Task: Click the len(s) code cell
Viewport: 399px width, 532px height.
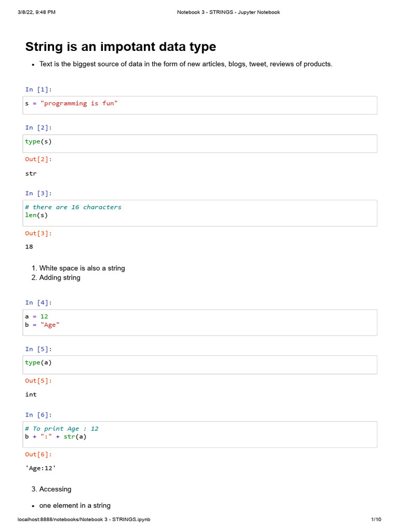Action: tap(200, 213)
